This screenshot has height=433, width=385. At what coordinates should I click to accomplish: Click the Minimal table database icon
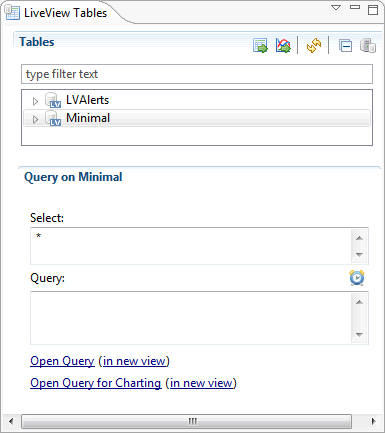pyautogui.click(x=53, y=118)
